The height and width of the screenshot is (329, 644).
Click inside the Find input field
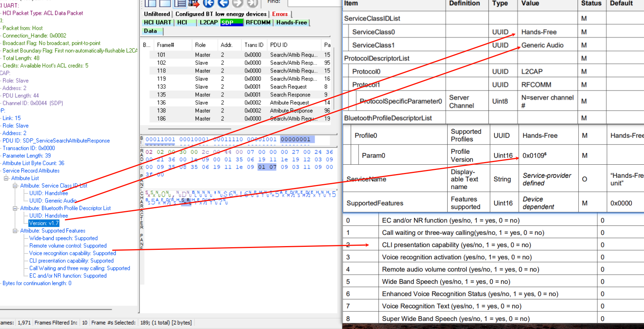pos(314,3)
